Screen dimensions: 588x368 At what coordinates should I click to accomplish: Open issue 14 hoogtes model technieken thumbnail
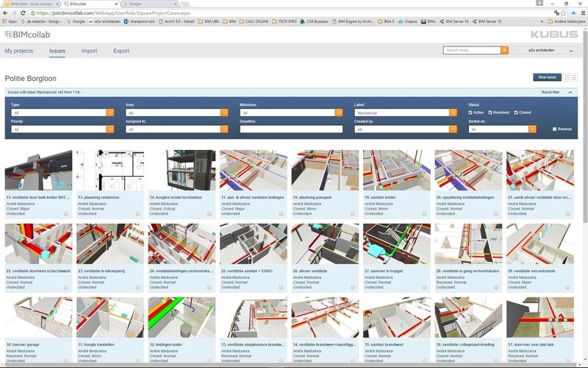(182, 171)
